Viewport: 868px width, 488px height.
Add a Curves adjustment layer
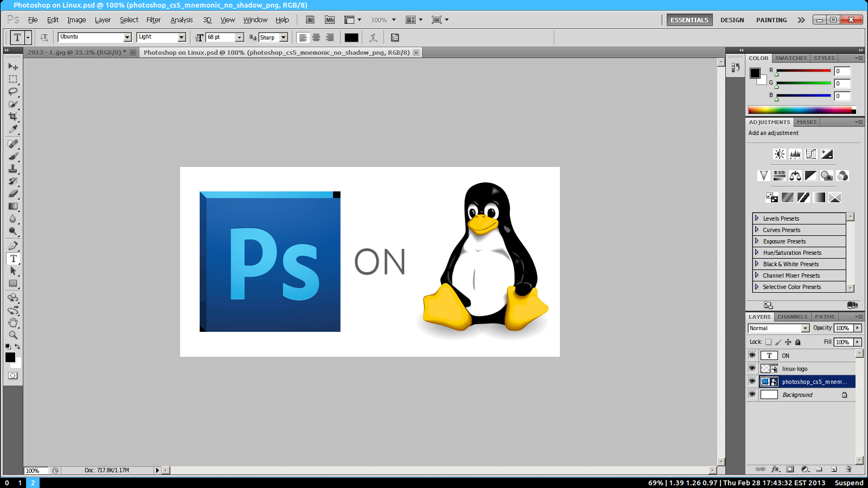point(811,154)
